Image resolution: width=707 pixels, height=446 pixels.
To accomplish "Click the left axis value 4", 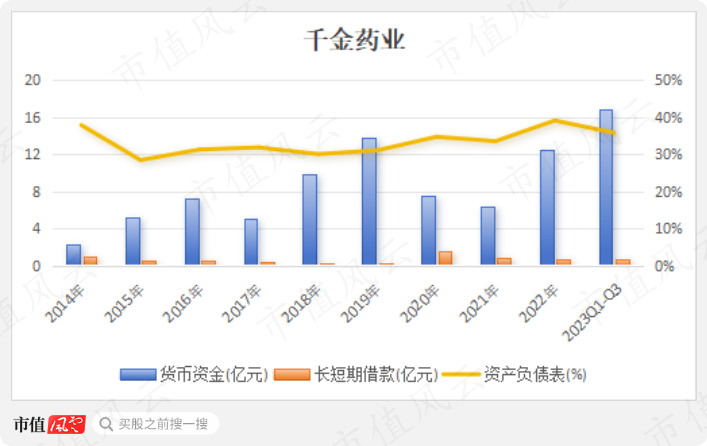I will point(36,229).
